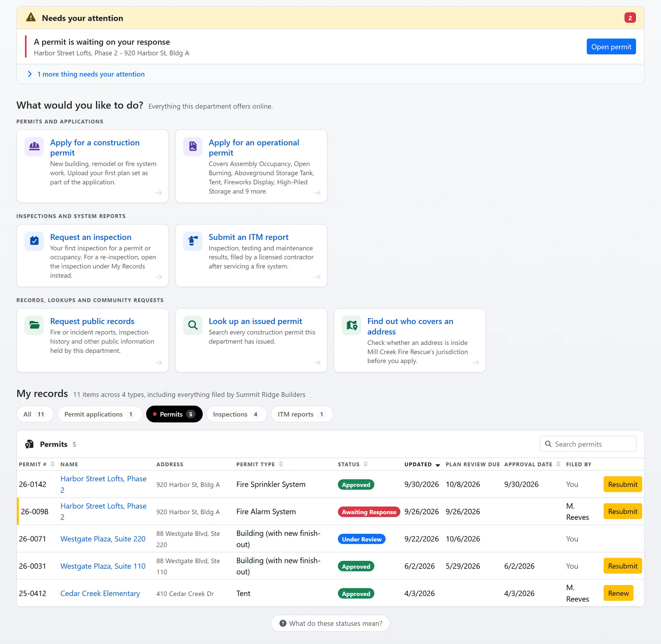
Task: Click the Under Review status badge
Action: (361, 539)
